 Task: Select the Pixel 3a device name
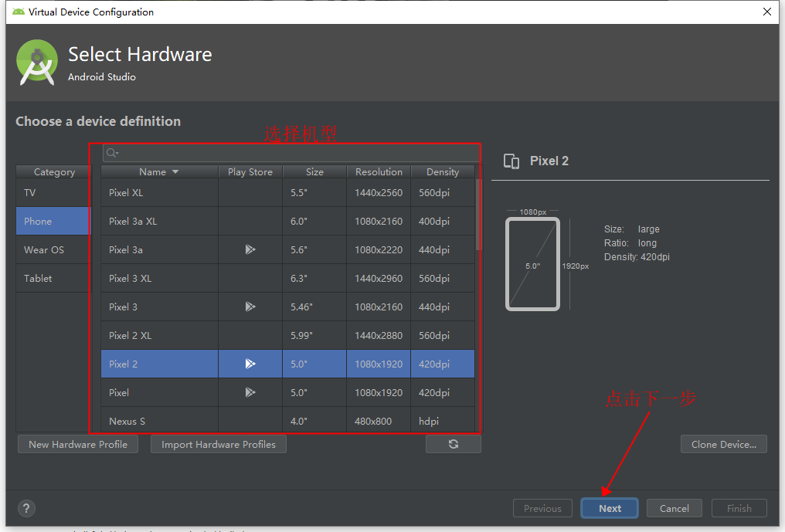pyautogui.click(x=126, y=249)
